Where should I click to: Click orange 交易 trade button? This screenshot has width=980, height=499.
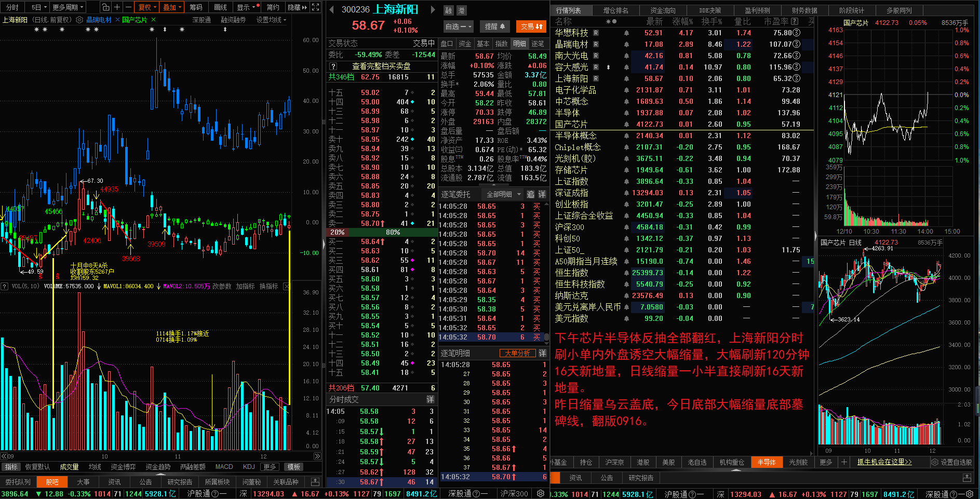pos(531,26)
